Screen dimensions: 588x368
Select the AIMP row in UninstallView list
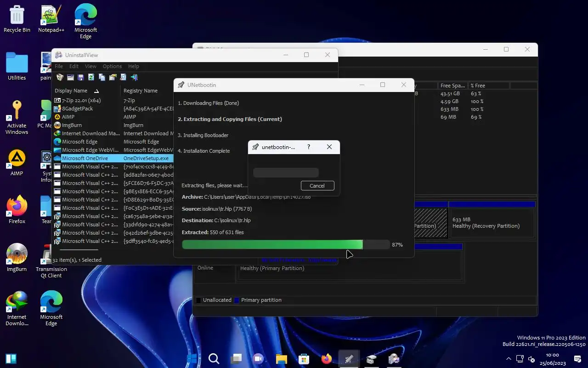pyautogui.click(x=113, y=117)
